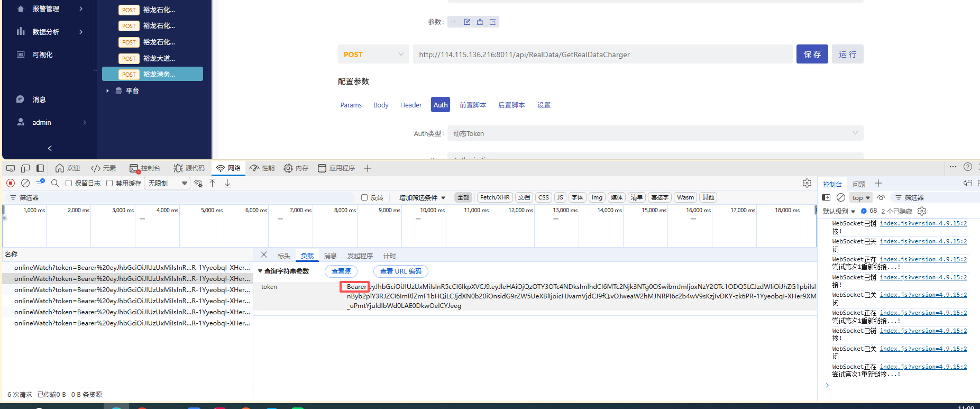Open the 标头 tab in request details

click(284, 256)
